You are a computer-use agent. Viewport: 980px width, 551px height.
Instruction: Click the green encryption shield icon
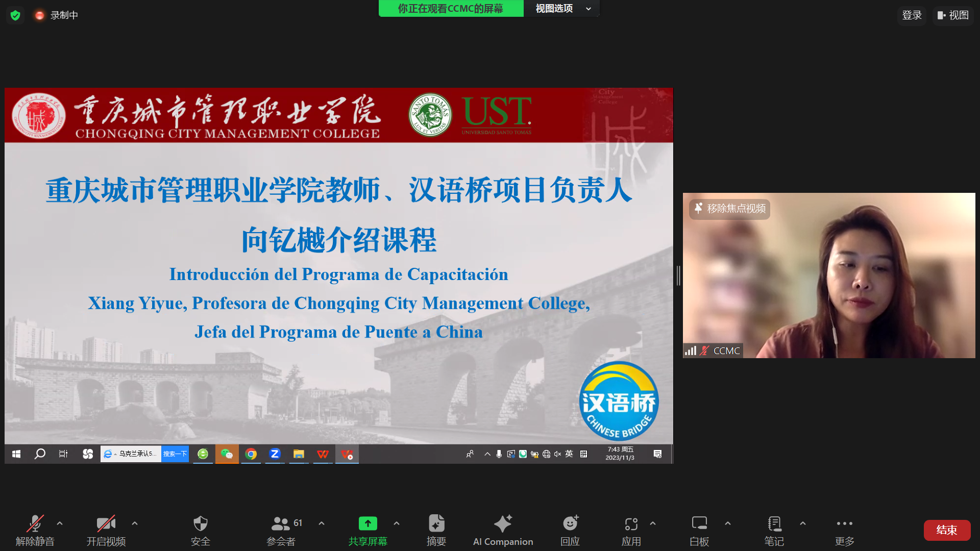[15, 15]
